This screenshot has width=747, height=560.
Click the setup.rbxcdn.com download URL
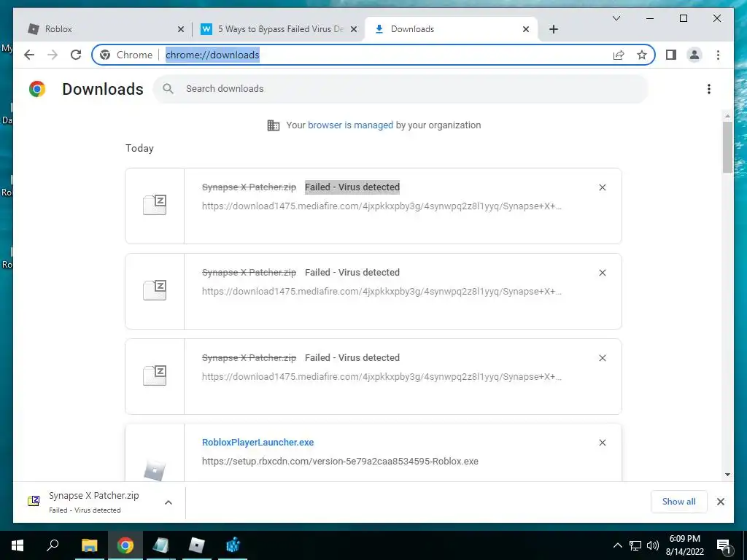[340, 462]
